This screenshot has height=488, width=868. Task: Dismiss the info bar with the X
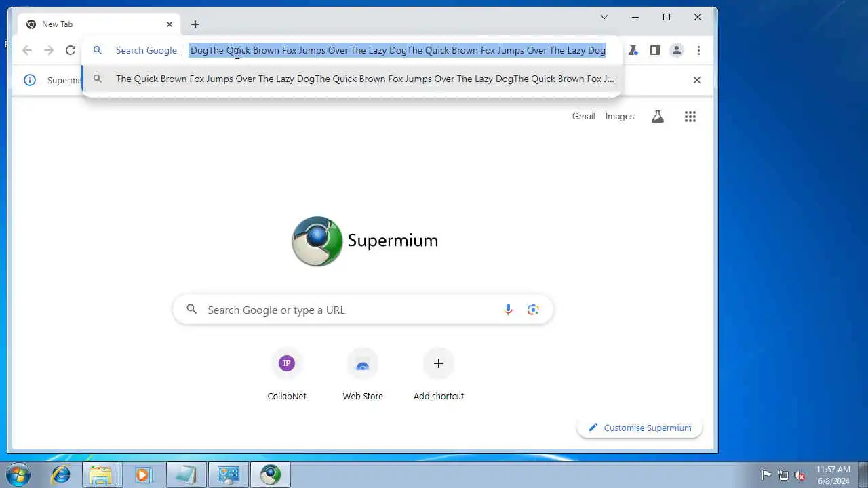pos(696,80)
